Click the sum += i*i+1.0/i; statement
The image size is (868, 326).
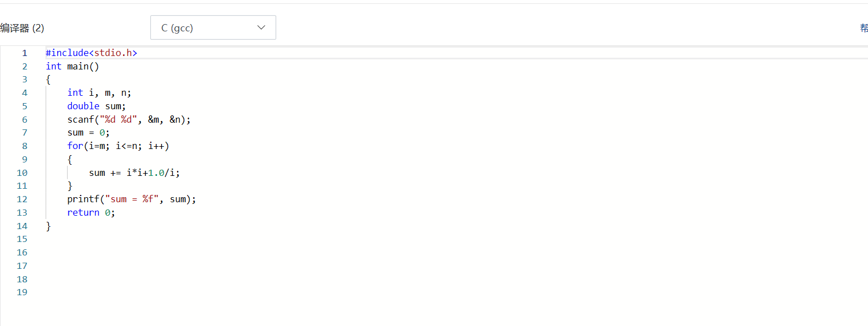[x=134, y=173]
